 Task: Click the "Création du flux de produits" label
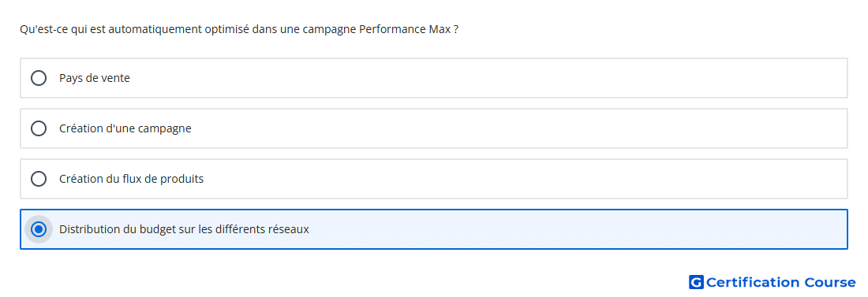pyautogui.click(x=131, y=179)
